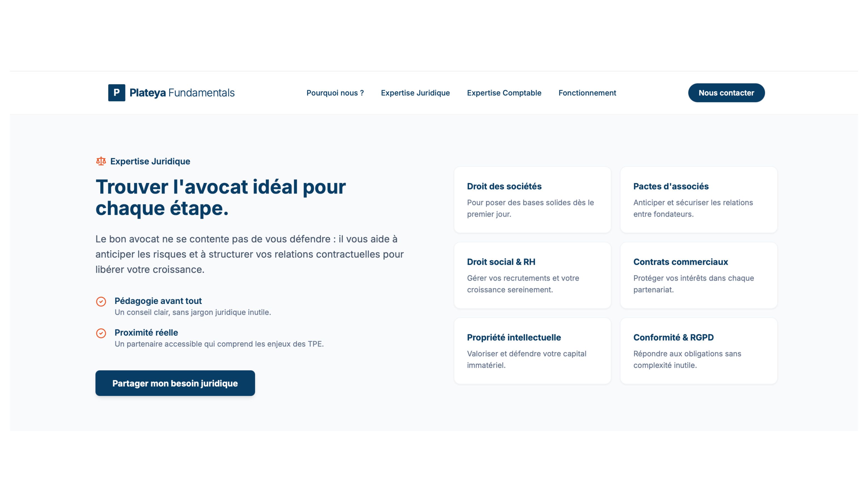Click check-circle icon beside Proximité réelle
The width and height of the screenshot is (868, 488).
101,333
